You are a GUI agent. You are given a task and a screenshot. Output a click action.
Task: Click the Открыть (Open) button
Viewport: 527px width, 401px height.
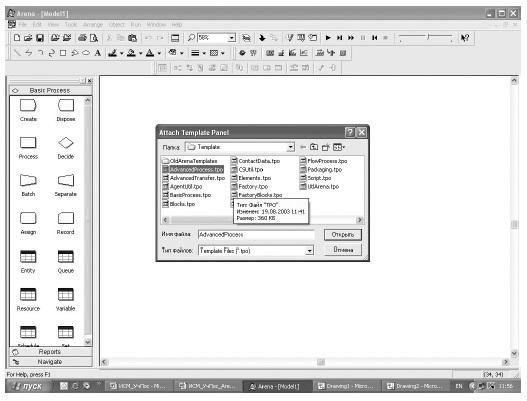coord(342,235)
